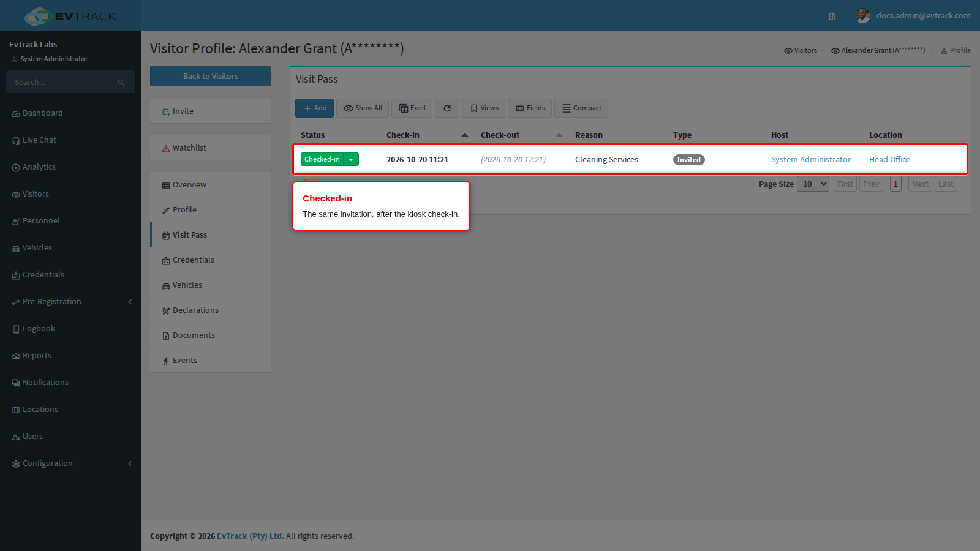Click the Invite button
The height and width of the screenshot is (551, 980).
(211, 111)
